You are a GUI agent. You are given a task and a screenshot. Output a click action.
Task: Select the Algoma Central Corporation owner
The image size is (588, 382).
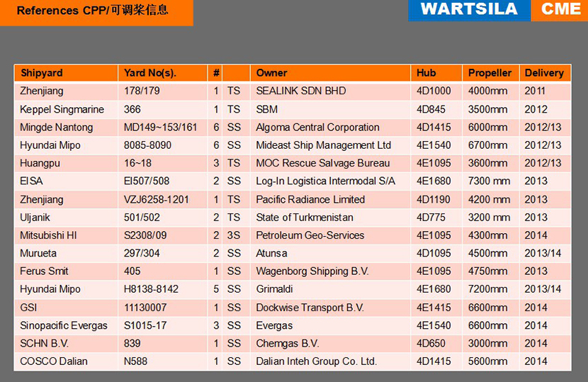coord(317,128)
